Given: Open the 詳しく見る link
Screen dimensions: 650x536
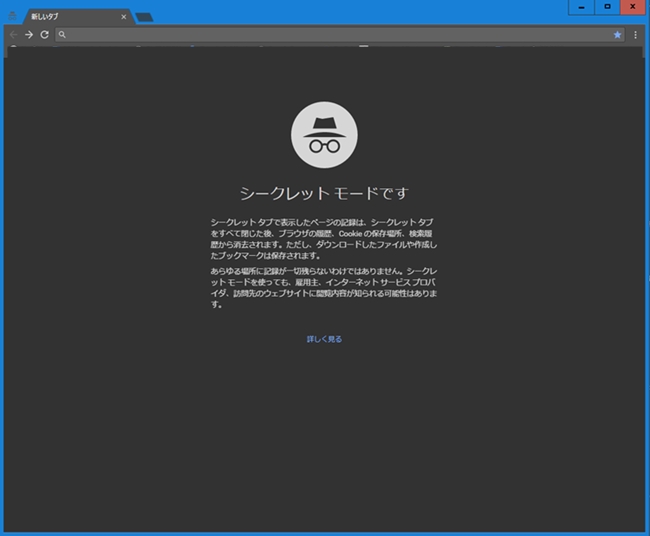Looking at the screenshot, I should pos(324,339).
